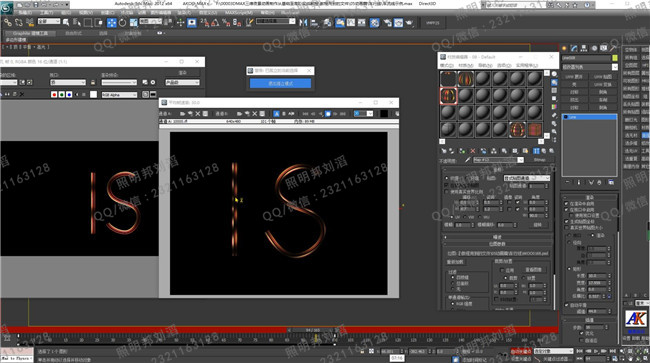This screenshot has height=363, width=650.
Task: Open Material menu in Material Editor
Action: tap(466, 65)
